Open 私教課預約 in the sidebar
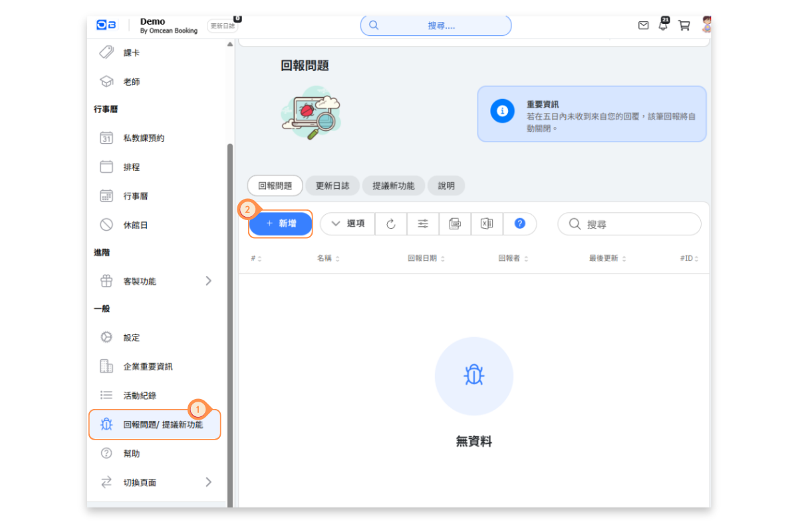Screen dimensions: 798x532 144,138
